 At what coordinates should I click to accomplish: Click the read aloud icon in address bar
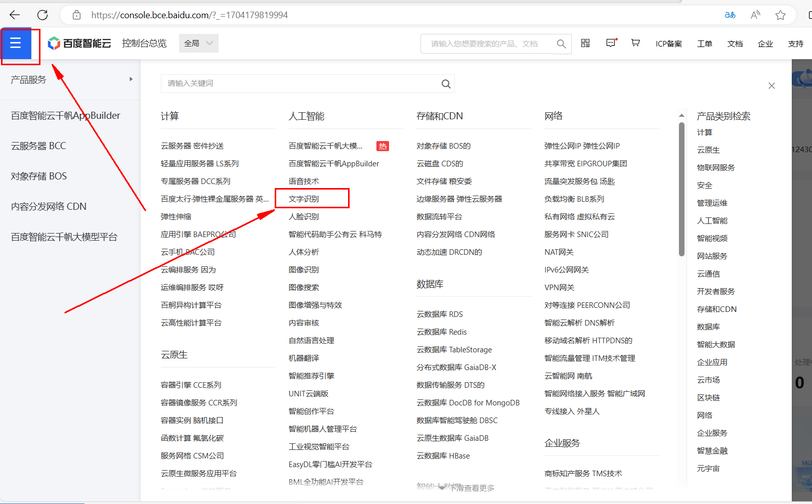click(x=755, y=15)
